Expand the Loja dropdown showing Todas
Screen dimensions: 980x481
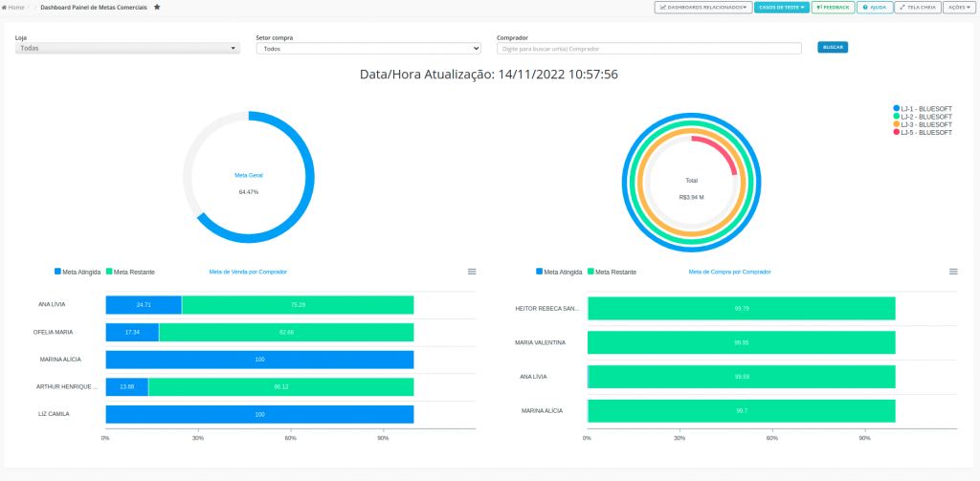point(127,48)
